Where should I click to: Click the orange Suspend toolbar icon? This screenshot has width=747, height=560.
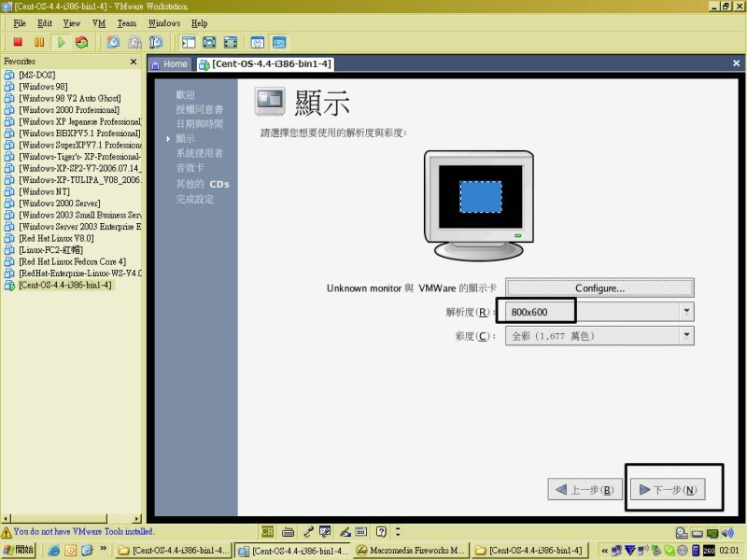pyautogui.click(x=39, y=42)
